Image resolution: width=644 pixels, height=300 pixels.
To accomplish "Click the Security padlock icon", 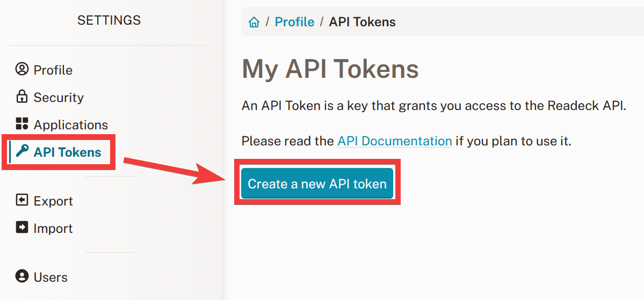I will pos(22,97).
